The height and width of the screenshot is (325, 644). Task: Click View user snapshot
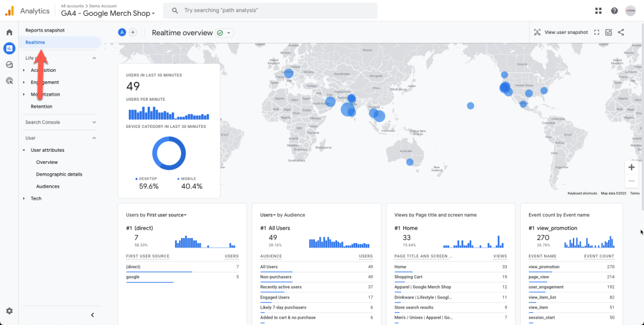pyautogui.click(x=560, y=33)
